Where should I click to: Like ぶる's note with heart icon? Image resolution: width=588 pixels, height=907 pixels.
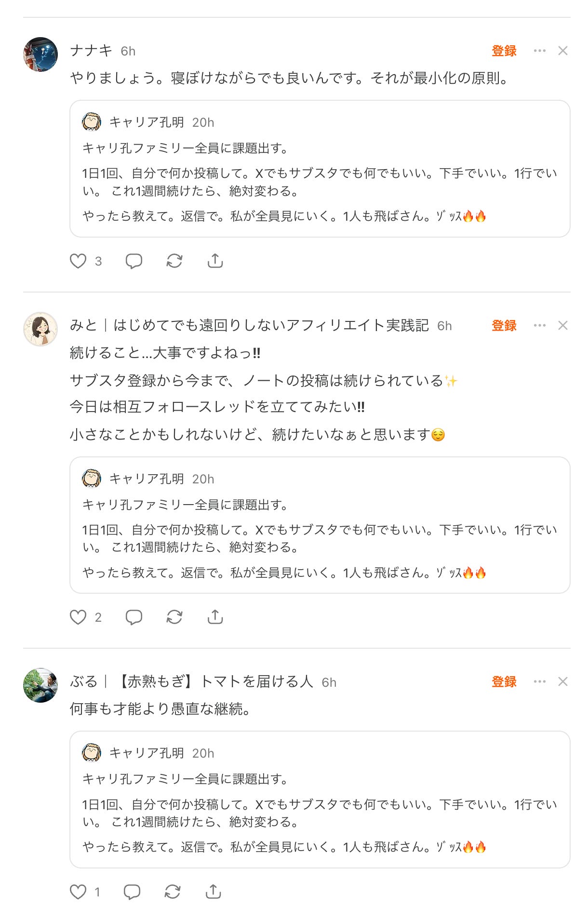(78, 892)
